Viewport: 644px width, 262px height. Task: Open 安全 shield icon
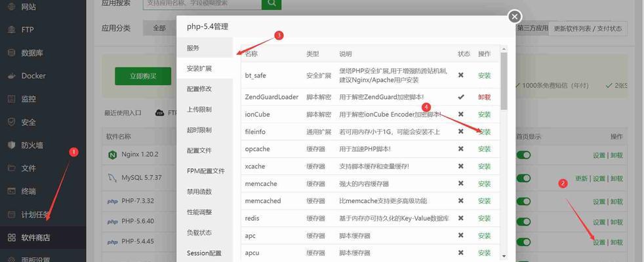[12, 122]
